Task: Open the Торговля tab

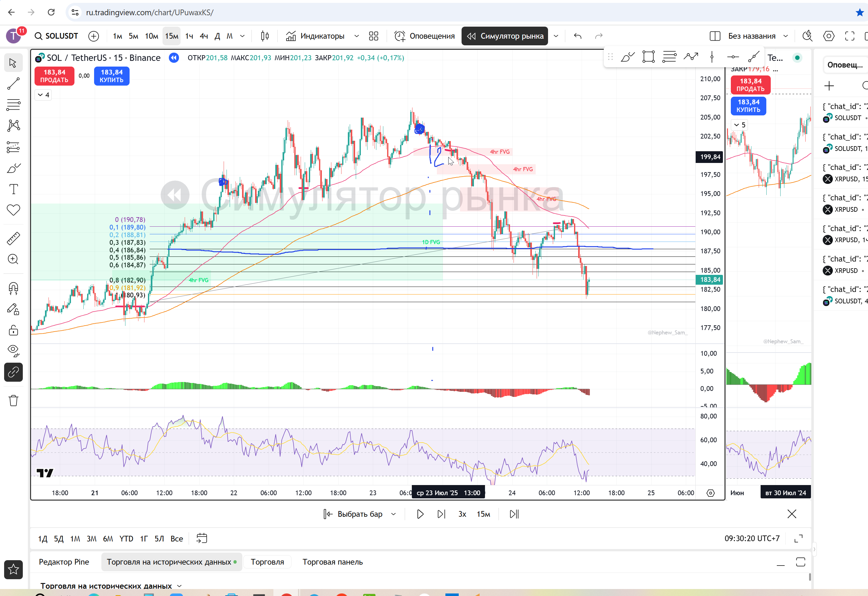Action: pos(267,562)
